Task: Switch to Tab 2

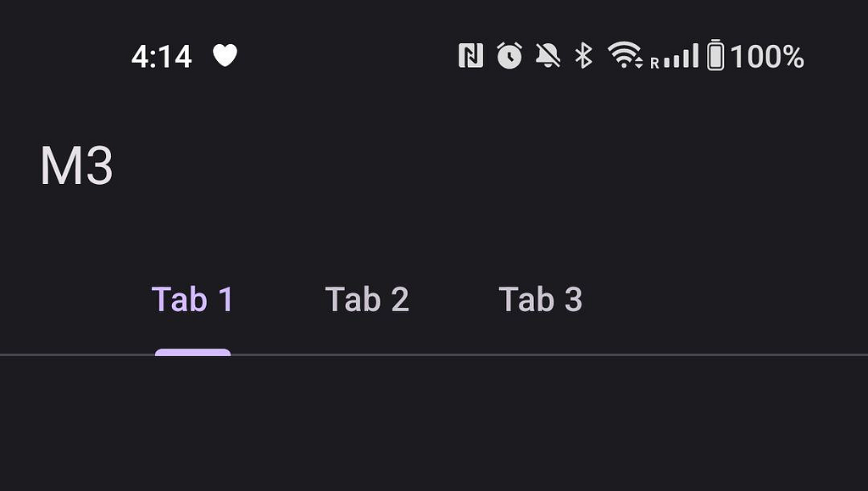Action: tap(367, 299)
